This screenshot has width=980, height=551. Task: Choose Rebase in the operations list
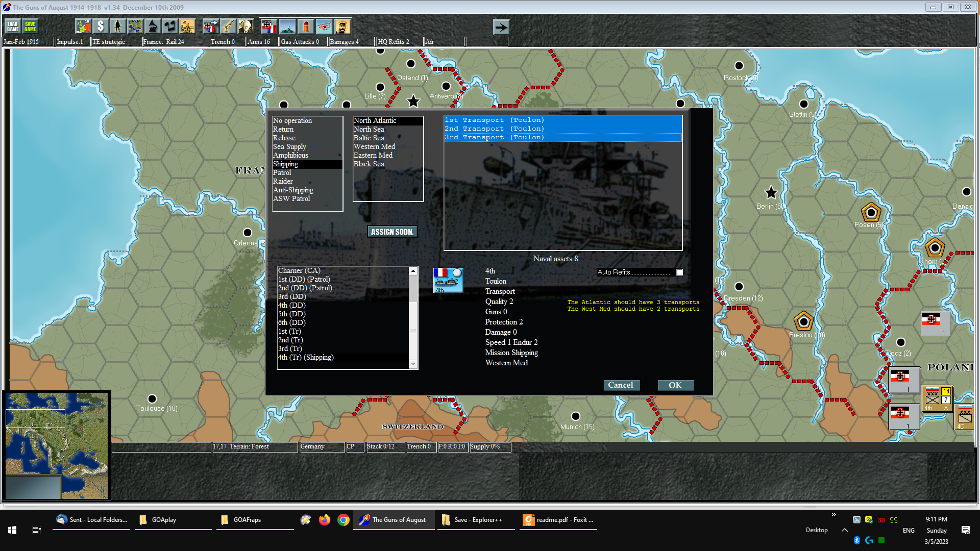pos(307,138)
